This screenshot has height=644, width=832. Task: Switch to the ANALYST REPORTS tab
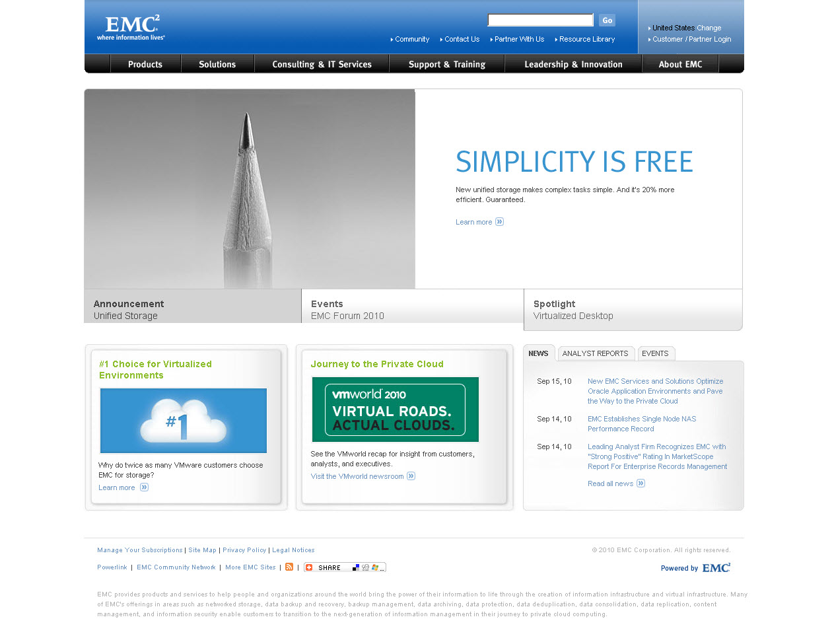click(596, 353)
